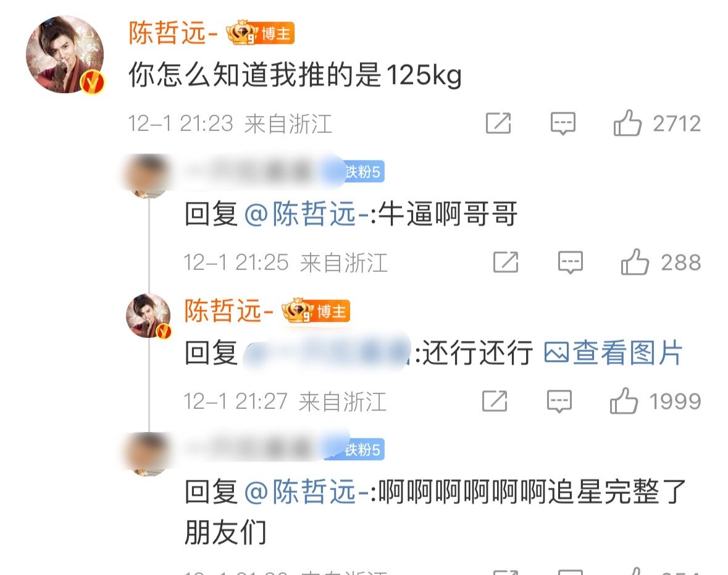
Task: Open 陈哲远- mention in 牛逼啊哥哥 reply
Action: [307, 214]
